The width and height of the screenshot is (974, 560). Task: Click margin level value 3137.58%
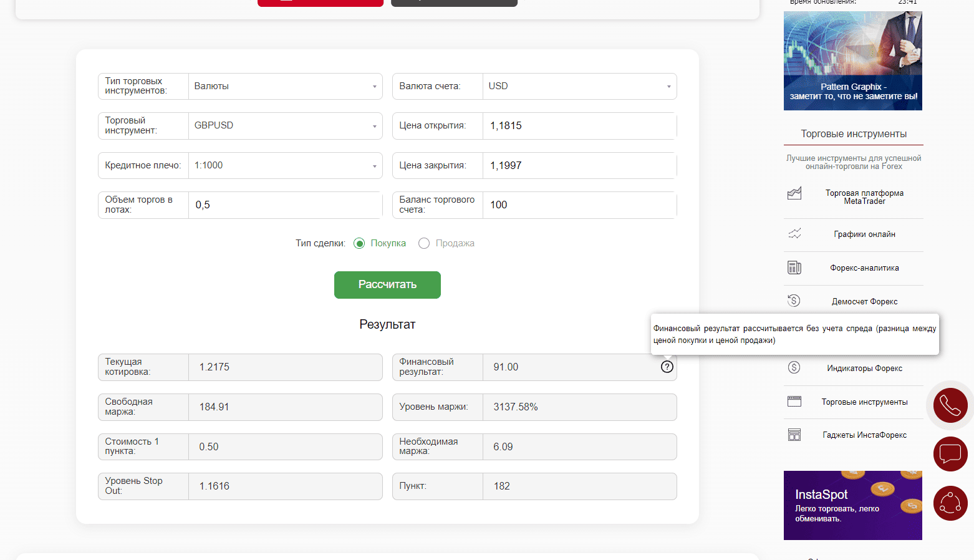click(515, 407)
